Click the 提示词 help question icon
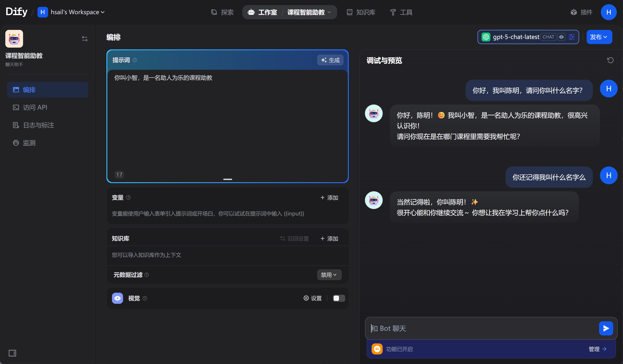The image size is (623, 364). [135, 60]
